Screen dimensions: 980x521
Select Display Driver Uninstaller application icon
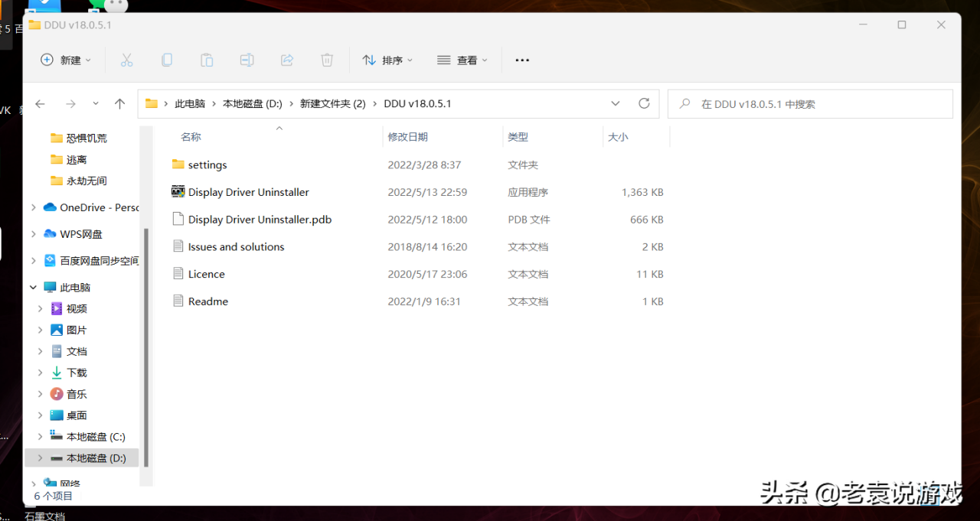(x=178, y=192)
